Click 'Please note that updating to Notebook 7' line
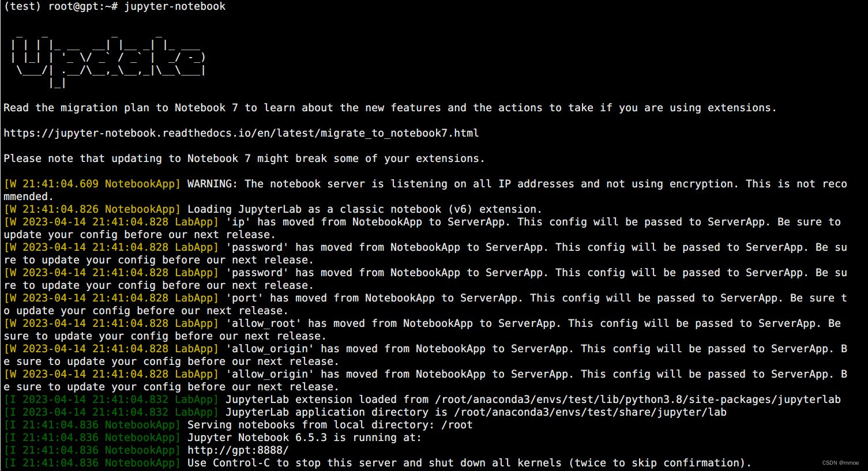Screen dimensions: 868x471 tap(244, 159)
